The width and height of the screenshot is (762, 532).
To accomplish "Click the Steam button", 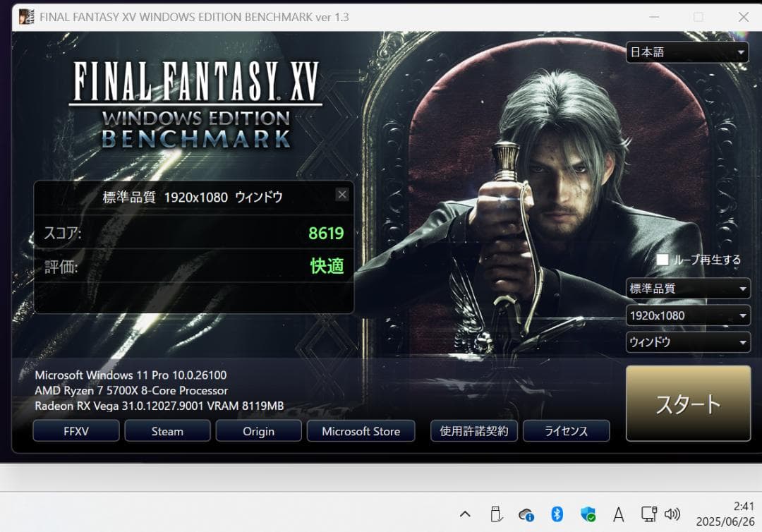I will pos(167,431).
